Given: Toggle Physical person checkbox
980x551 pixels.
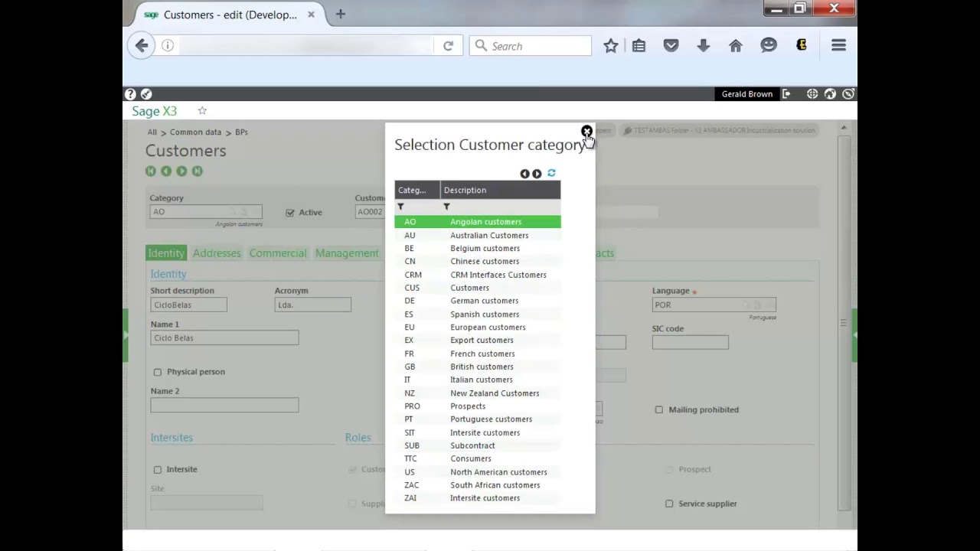Looking at the screenshot, I should pos(158,372).
